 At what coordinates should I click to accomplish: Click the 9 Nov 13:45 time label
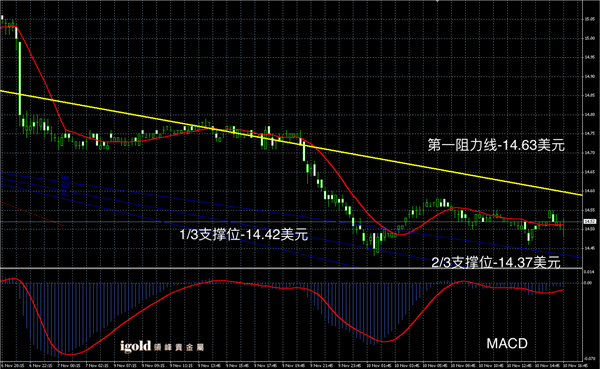210,366
